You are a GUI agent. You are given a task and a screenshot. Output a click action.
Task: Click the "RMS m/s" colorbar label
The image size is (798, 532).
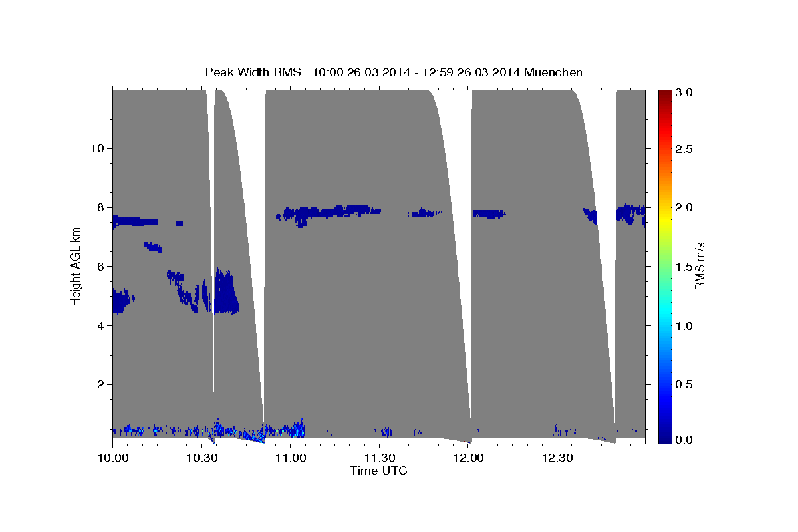tap(699, 266)
